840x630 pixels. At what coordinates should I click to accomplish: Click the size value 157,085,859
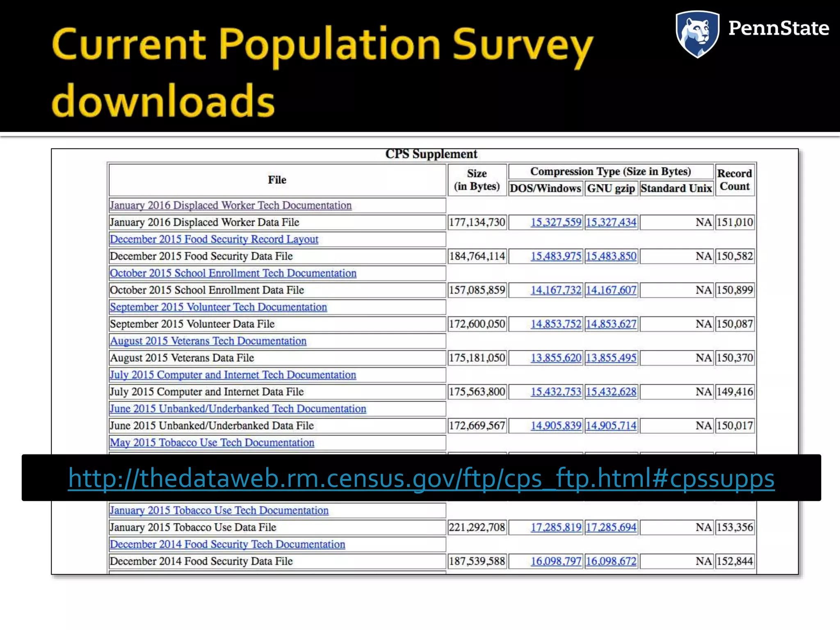click(477, 290)
